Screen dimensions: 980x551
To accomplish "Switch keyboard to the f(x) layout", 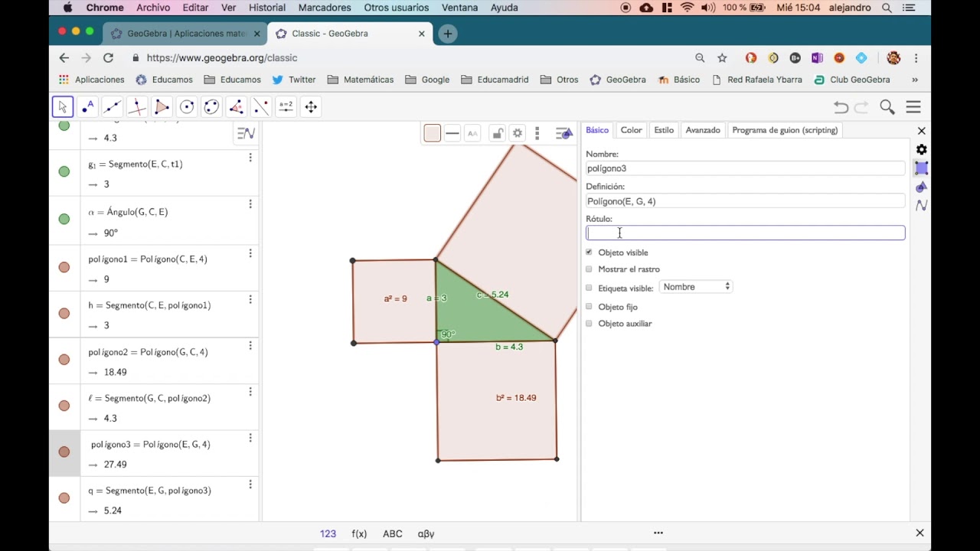I will pos(359,534).
